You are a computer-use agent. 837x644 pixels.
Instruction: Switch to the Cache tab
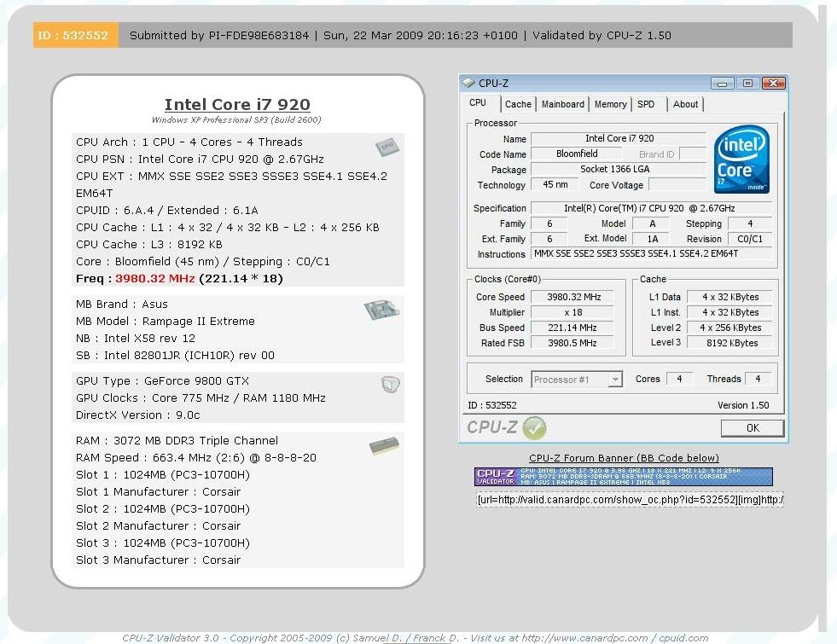click(x=518, y=104)
